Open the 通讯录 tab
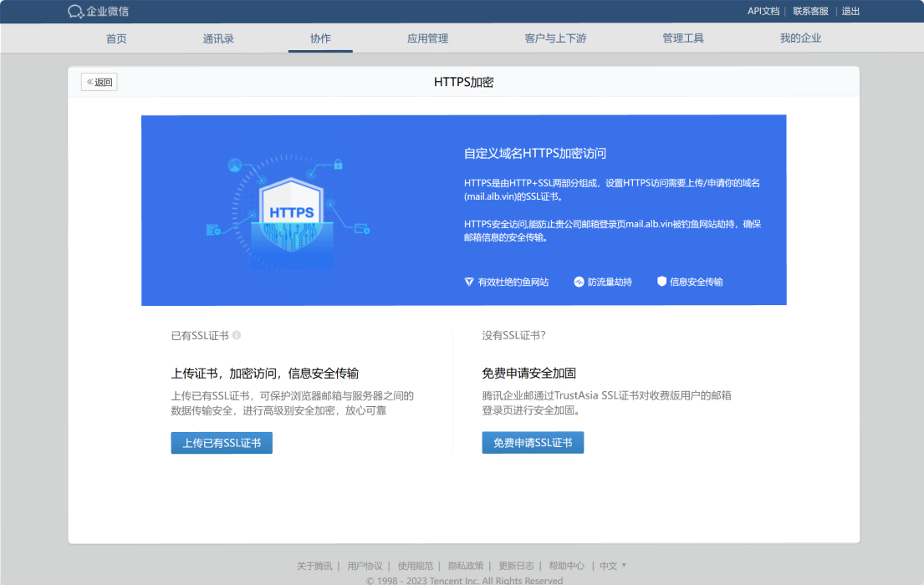Image resolution: width=924 pixels, height=585 pixels. (218, 38)
